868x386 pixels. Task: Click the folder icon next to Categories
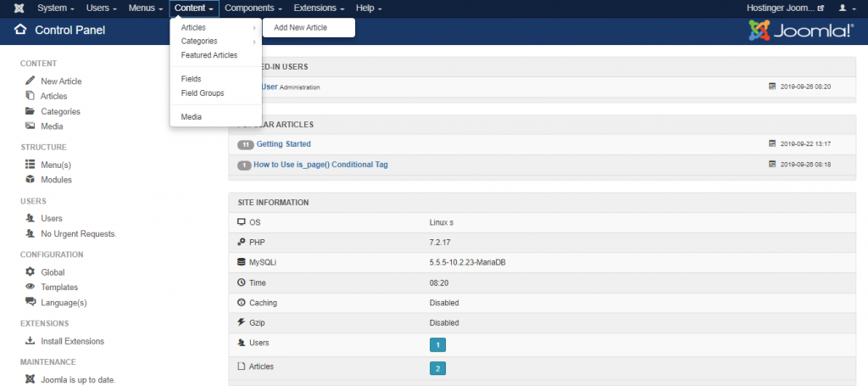(x=30, y=111)
